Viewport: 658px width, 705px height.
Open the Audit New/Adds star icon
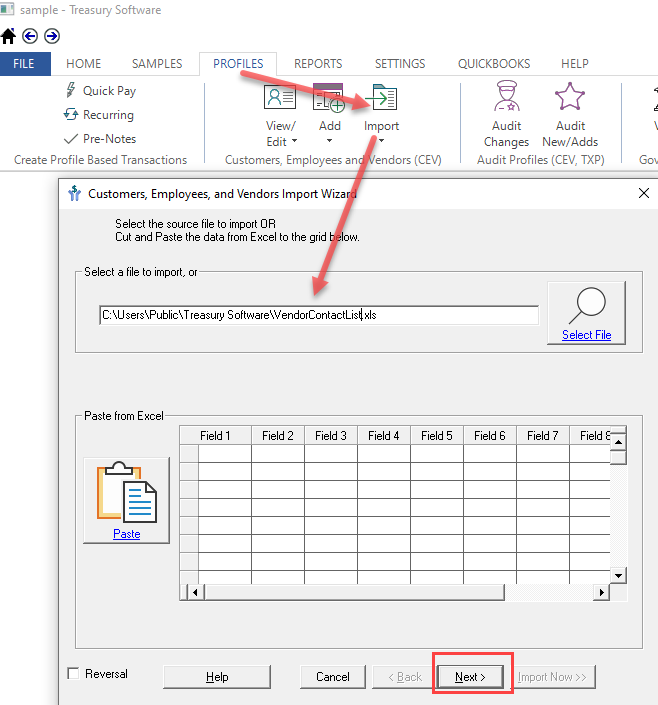click(570, 96)
